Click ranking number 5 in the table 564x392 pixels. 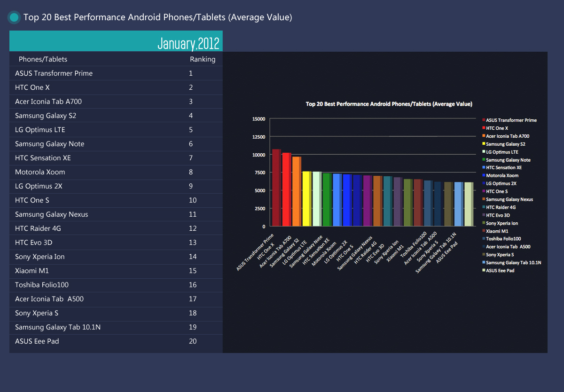point(191,130)
